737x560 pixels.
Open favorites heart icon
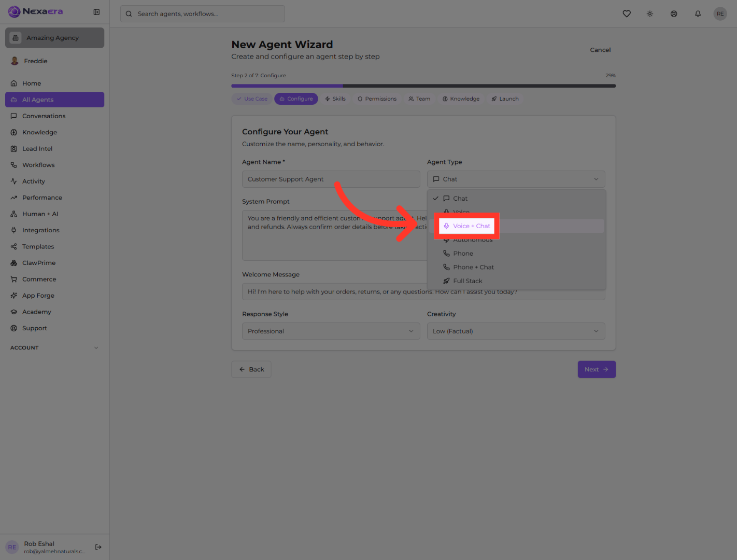pyautogui.click(x=627, y=14)
